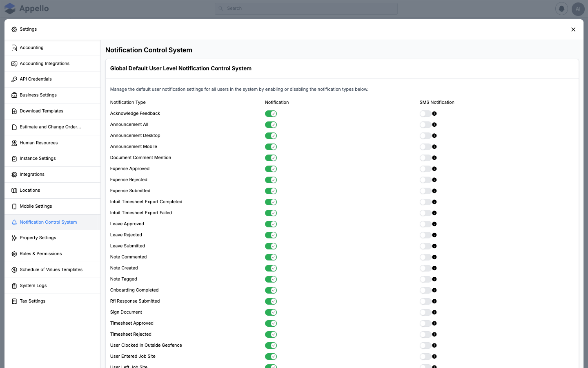Enable SMS notification for Announcement Desktop

pos(425,136)
